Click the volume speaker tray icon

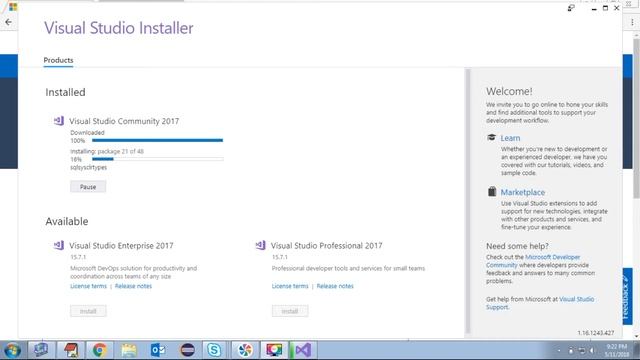click(x=591, y=351)
